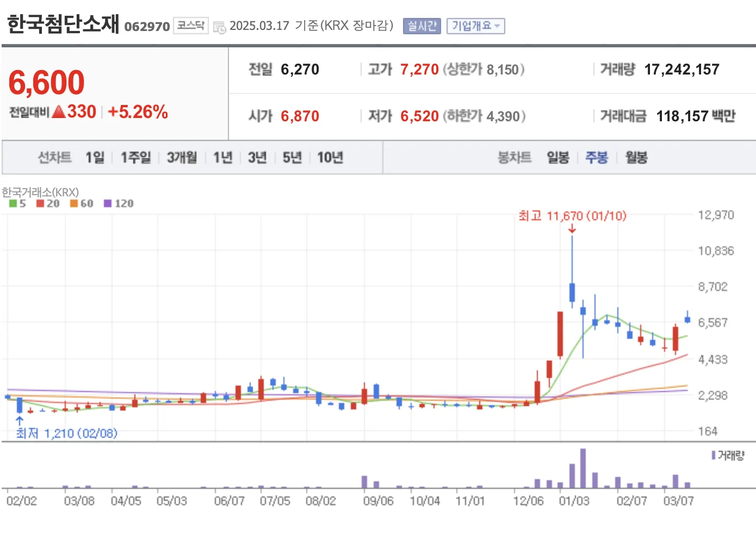
Task: Select the 1년 line chart tab
Action: pos(223,158)
